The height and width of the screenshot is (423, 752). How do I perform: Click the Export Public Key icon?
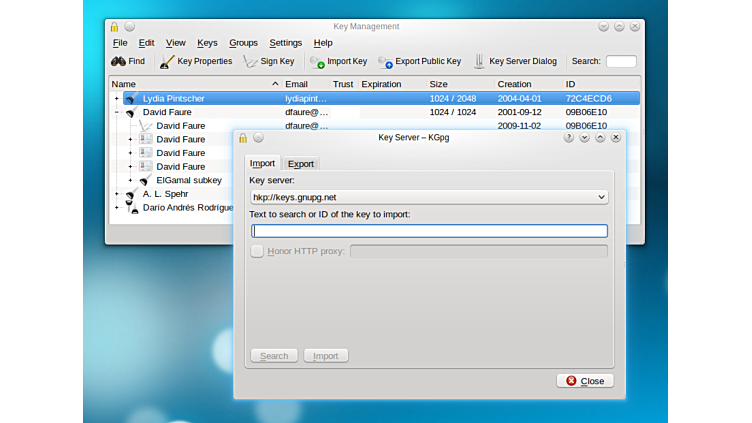pyautogui.click(x=385, y=62)
